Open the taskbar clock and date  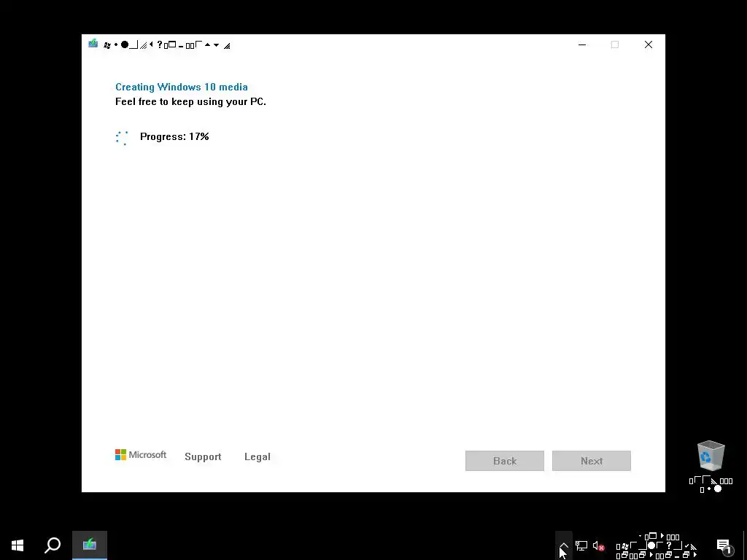[657, 545]
